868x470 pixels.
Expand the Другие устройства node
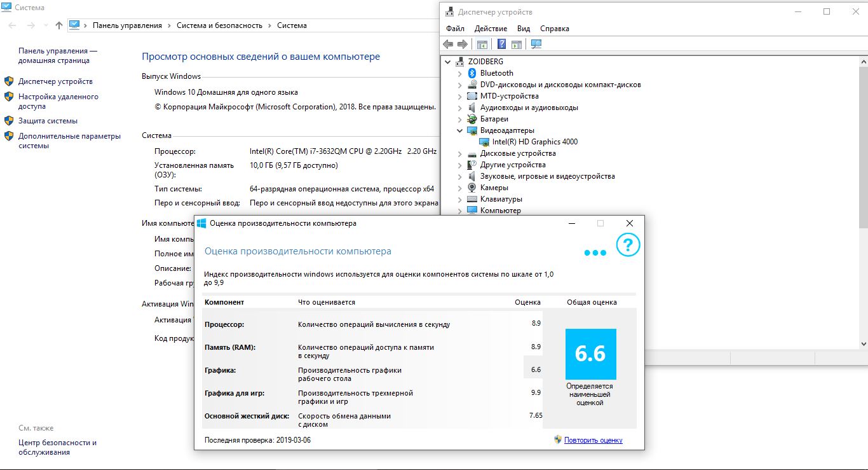coord(460,165)
